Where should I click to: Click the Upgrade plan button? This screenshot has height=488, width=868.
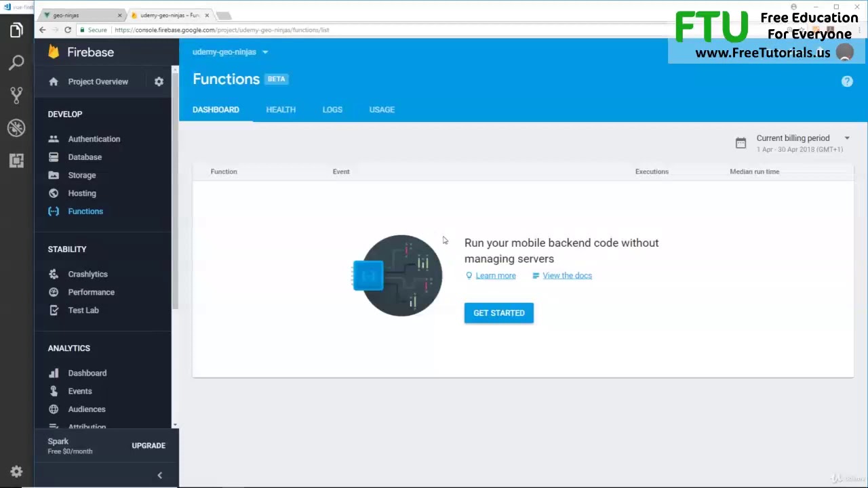tap(149, 446)
